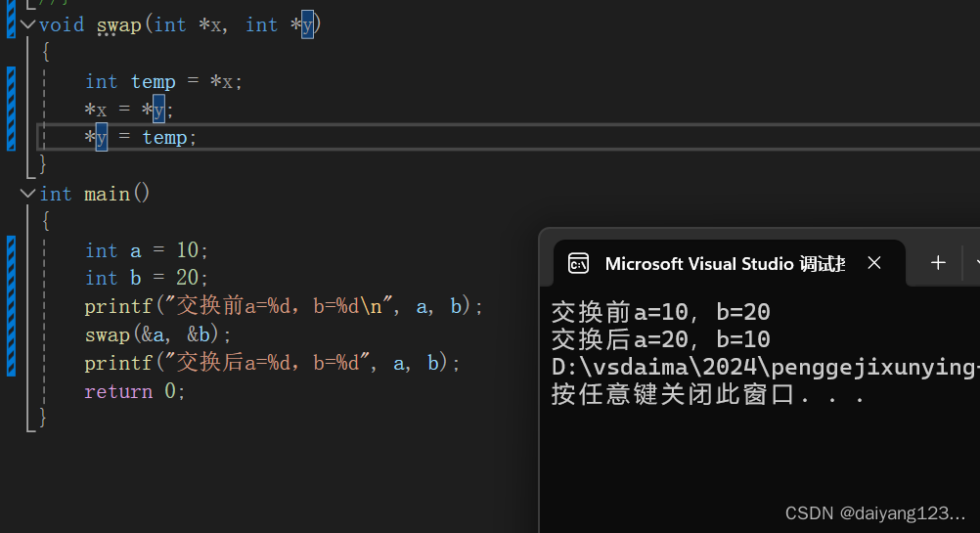Viewport: 980px width, 533px height.
Task: Click the swap name in the function definition
Action: click(x=118, y=24)
